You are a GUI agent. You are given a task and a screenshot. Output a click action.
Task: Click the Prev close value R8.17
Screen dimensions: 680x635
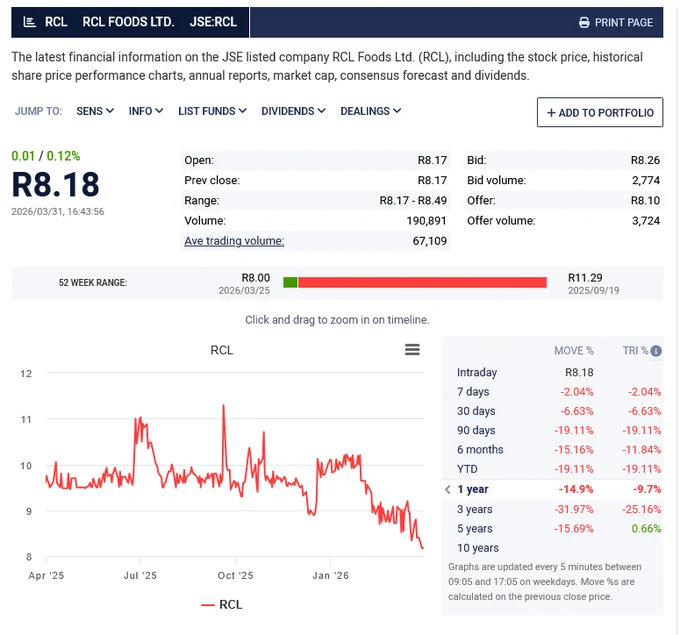432,180
